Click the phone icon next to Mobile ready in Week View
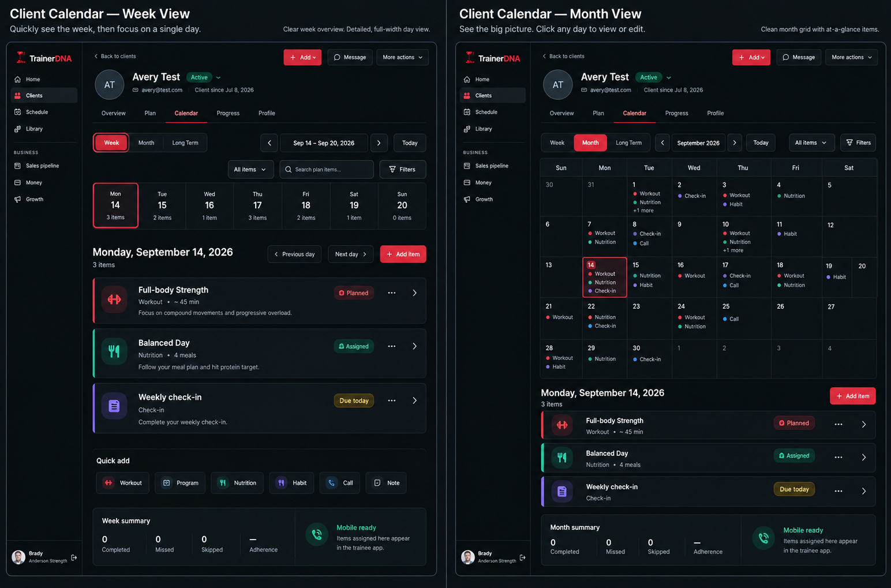 coord(317,534)
